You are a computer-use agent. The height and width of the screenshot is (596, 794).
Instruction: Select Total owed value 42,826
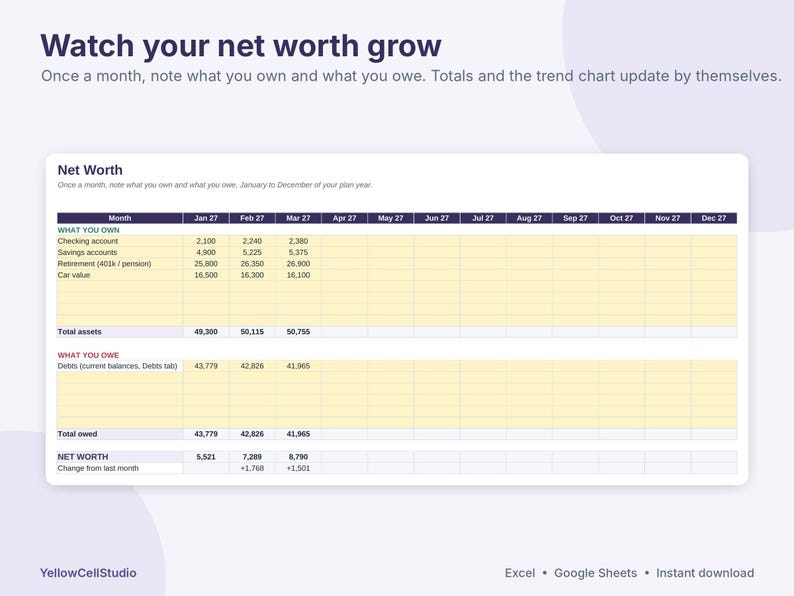tap(252, 434)
